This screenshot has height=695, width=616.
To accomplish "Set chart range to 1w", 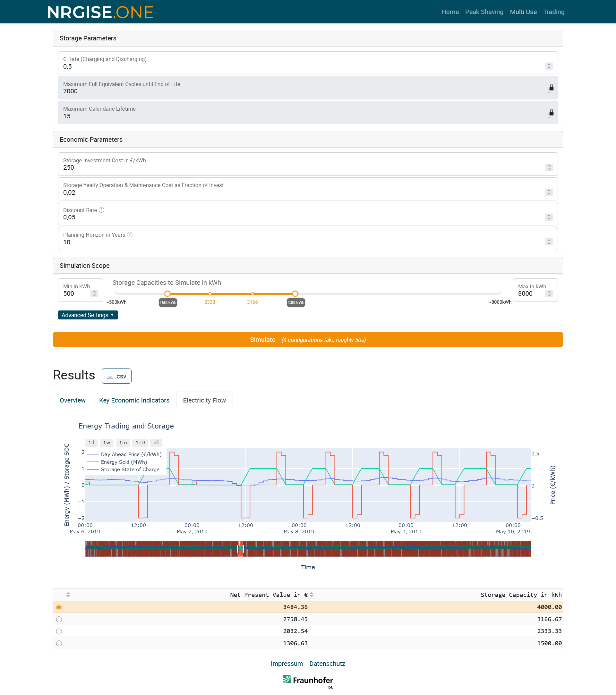I will 107,443.
